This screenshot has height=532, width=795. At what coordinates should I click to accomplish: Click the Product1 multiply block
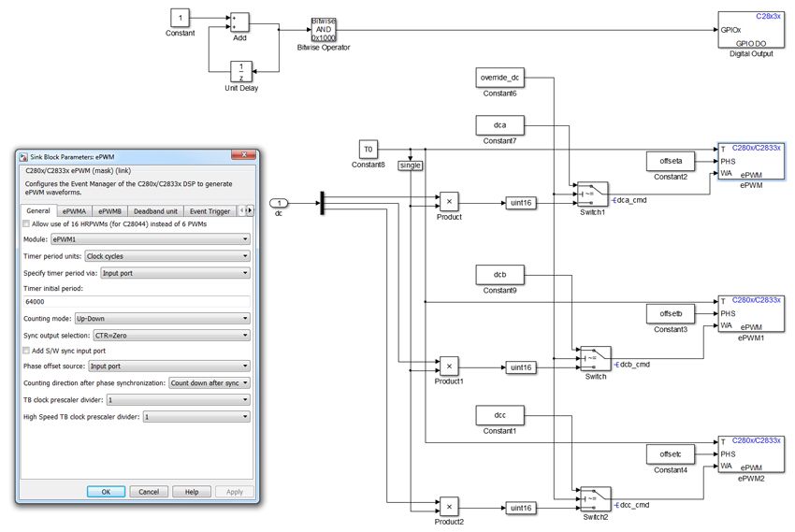[449, 367]
